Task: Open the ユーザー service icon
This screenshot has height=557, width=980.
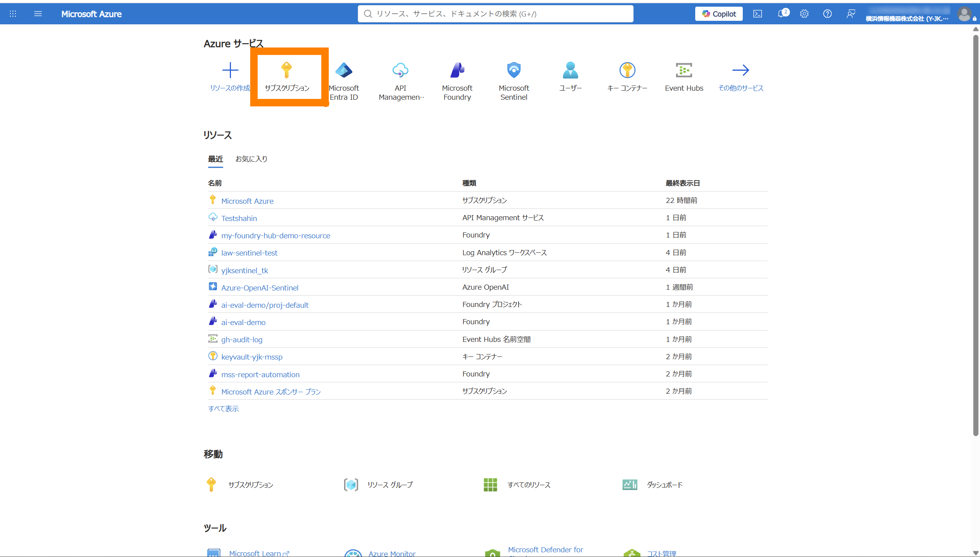Action: point(570,70)
